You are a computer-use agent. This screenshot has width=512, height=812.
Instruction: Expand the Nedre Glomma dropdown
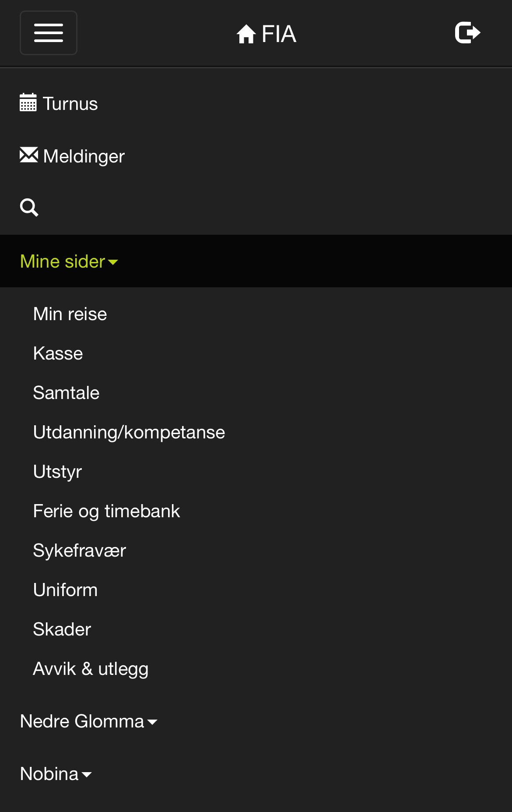click(x=89, y=721)
